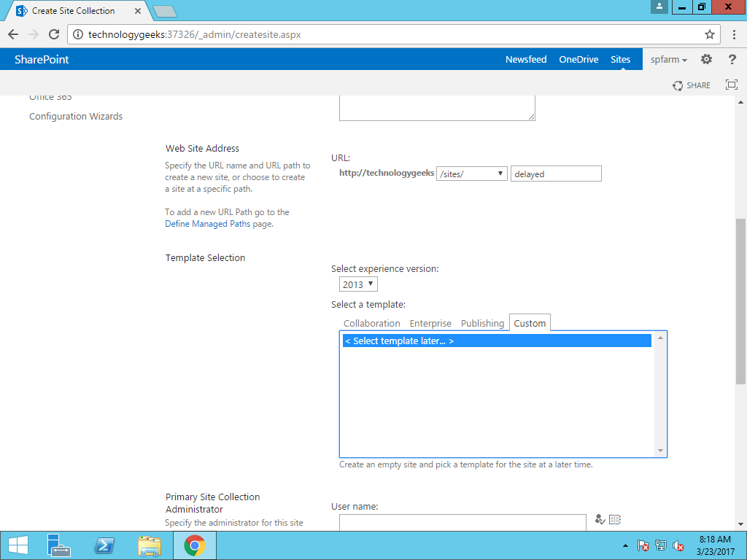This screenshot has width=747, height=560.
Task: Click the SHARE sync icon
Action: (x=678, y=86)
